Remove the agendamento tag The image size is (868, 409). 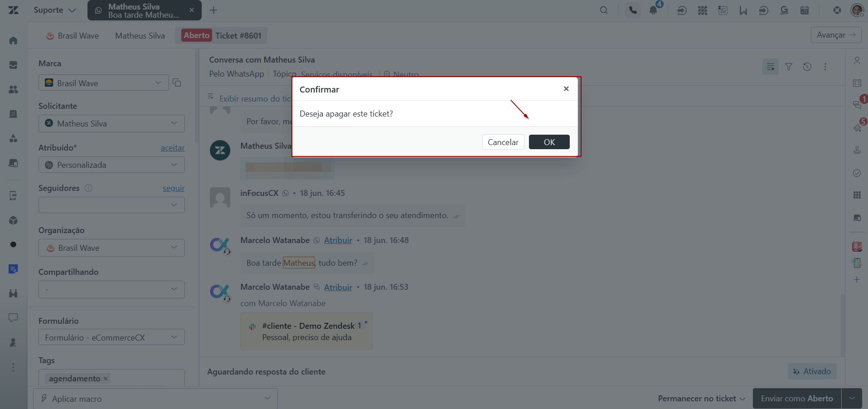click(106, 378)
